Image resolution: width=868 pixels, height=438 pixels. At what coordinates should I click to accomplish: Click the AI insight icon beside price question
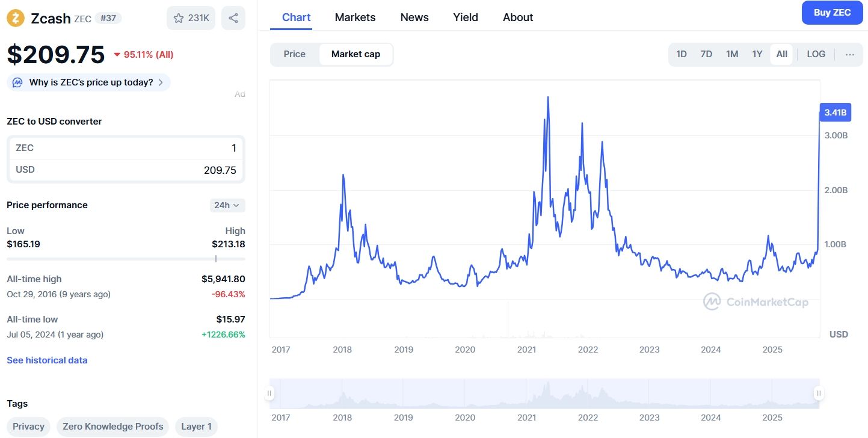(17, 82)
